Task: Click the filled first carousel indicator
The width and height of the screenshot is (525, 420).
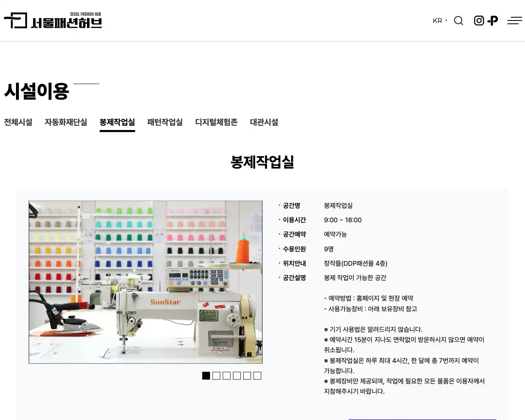Action: [x=206, y=375]
